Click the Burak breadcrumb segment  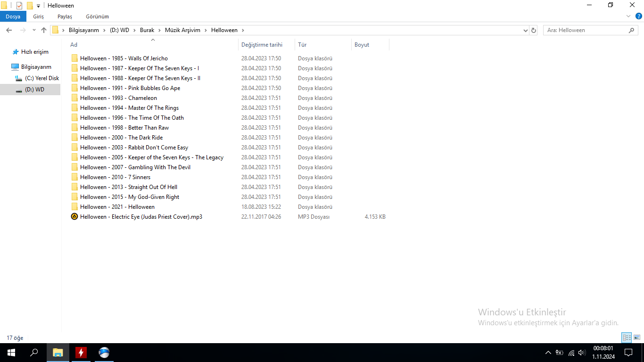click(x=147, y=30)
